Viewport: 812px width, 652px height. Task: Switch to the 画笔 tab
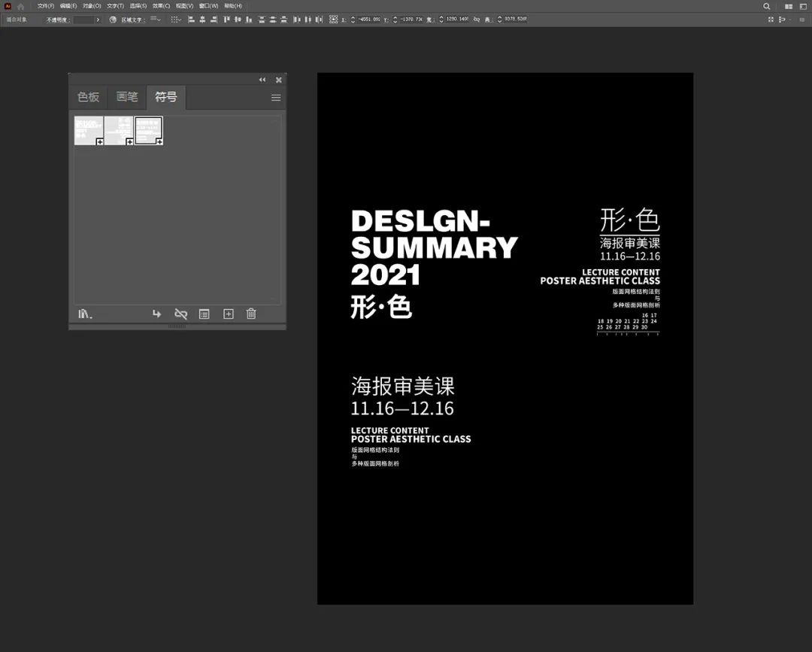(127, 97)
